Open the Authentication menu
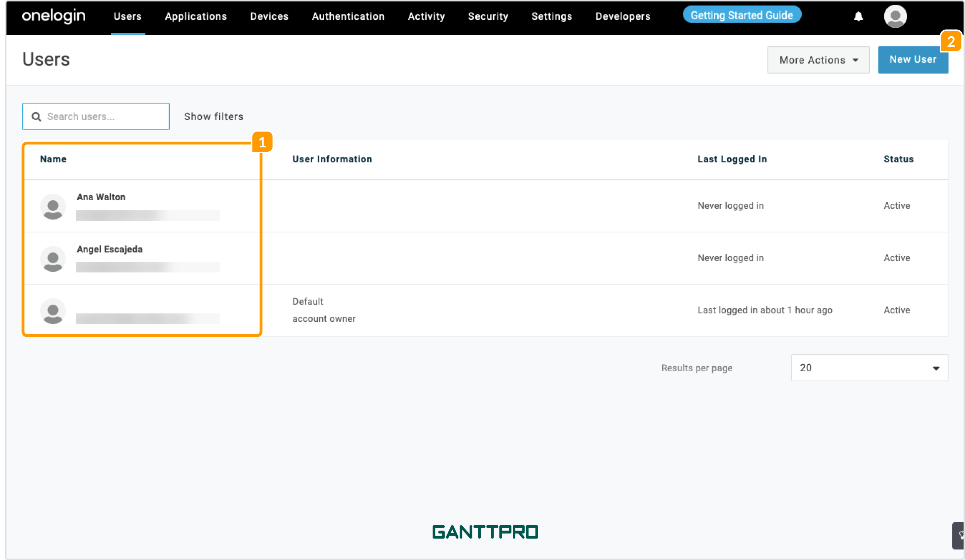This screenshot has height=560, width=965. pos(348,17)
